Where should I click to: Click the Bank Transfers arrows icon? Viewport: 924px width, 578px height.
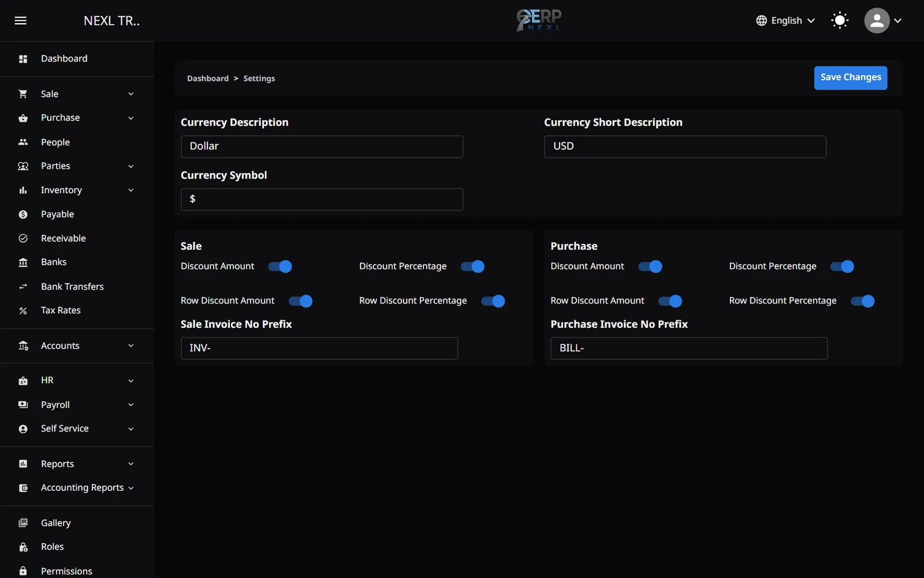pos(23,287)
